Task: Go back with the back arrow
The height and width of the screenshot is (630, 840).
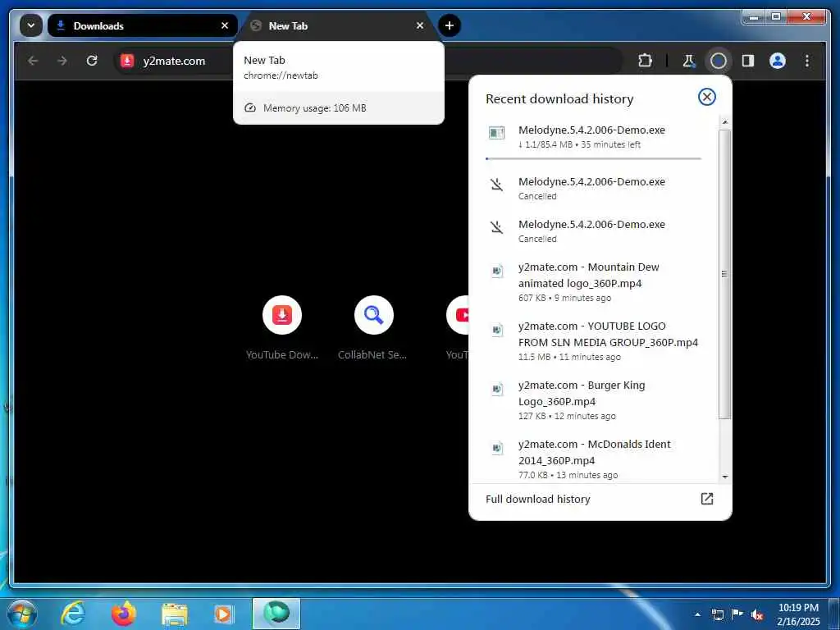Action: tap(33, 61)
